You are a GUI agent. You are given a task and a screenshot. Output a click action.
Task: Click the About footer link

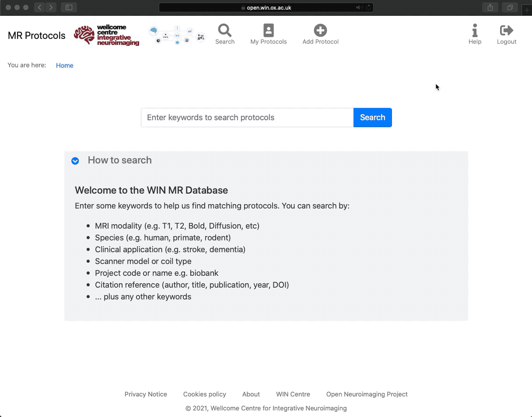(251, 394)
